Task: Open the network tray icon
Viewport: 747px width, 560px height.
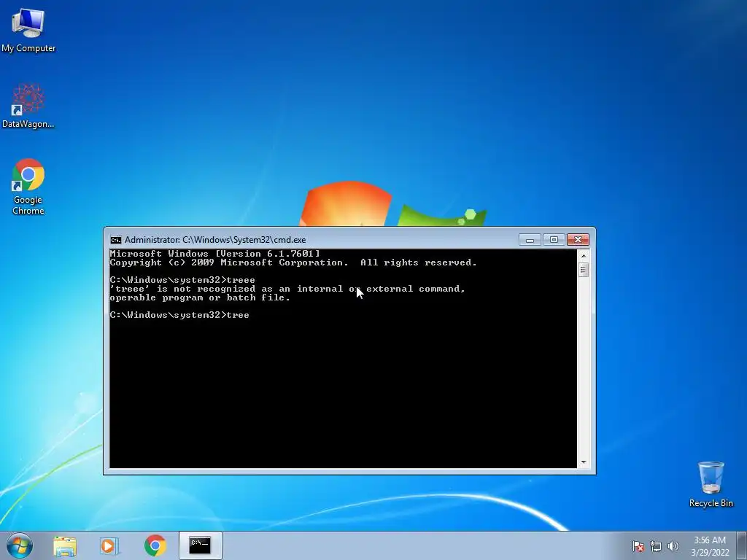Action: [x=656, y=546]
